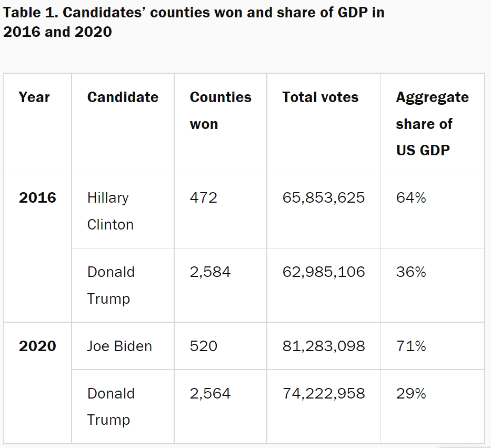Select the Candidate column header
The height and width of the screenshot is (448, 491).
[123, 97]
